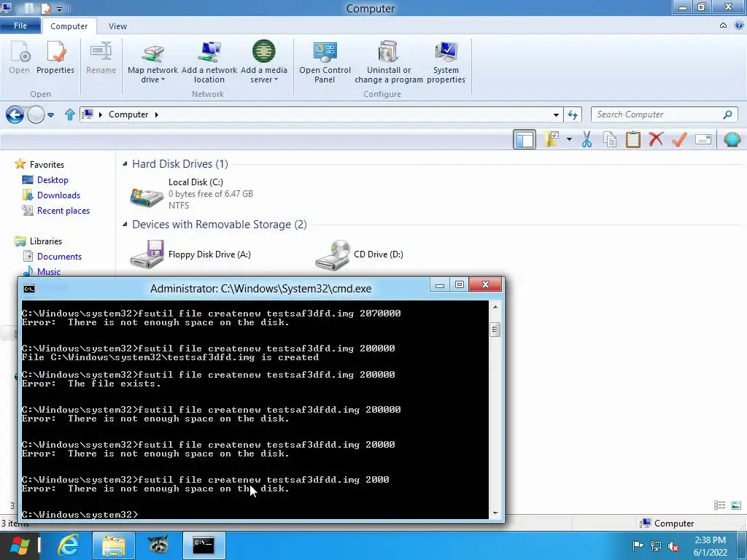Click the Copy toolbar icon
The image size is (747, 560).
(x=610, y=139)
